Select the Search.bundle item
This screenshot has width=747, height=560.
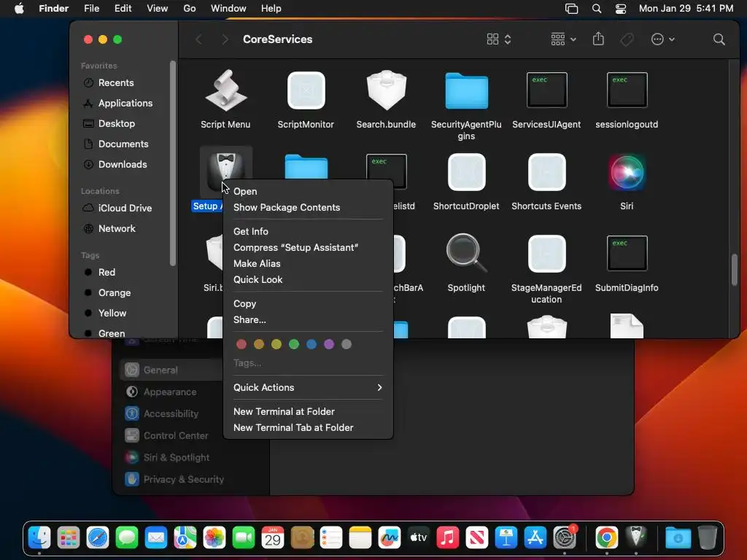pyautogui.click(x=386, y=90)
